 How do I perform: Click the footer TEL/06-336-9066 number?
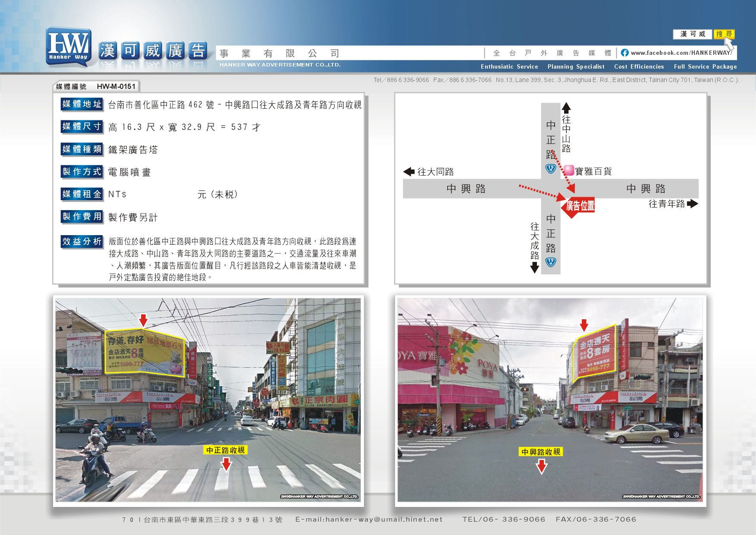(x=504, y=519)
